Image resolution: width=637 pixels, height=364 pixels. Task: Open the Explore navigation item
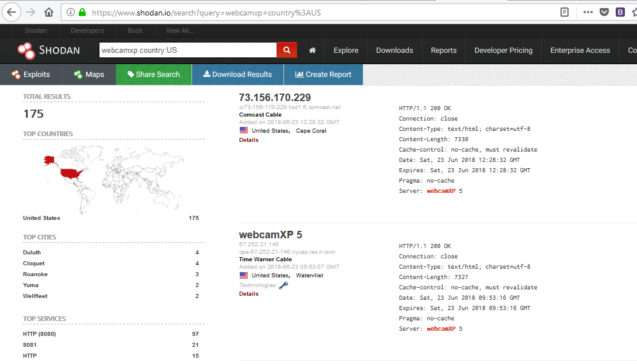346,51
